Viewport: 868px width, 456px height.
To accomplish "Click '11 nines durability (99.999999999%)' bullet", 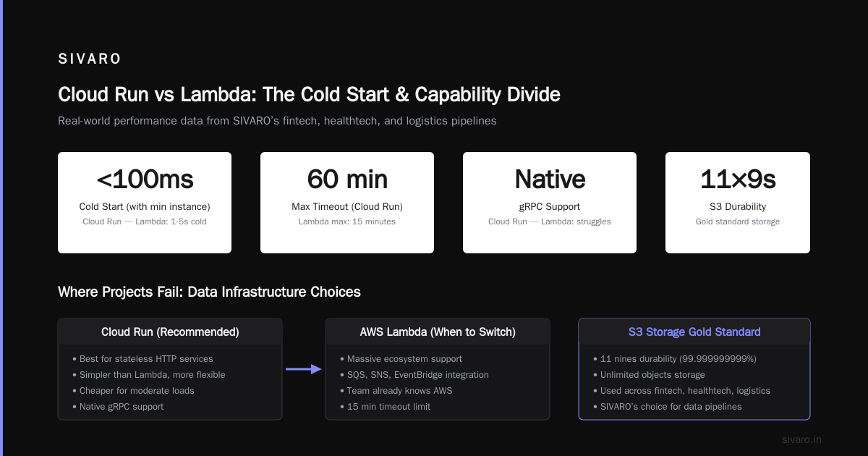I will (x=674, y=359).
